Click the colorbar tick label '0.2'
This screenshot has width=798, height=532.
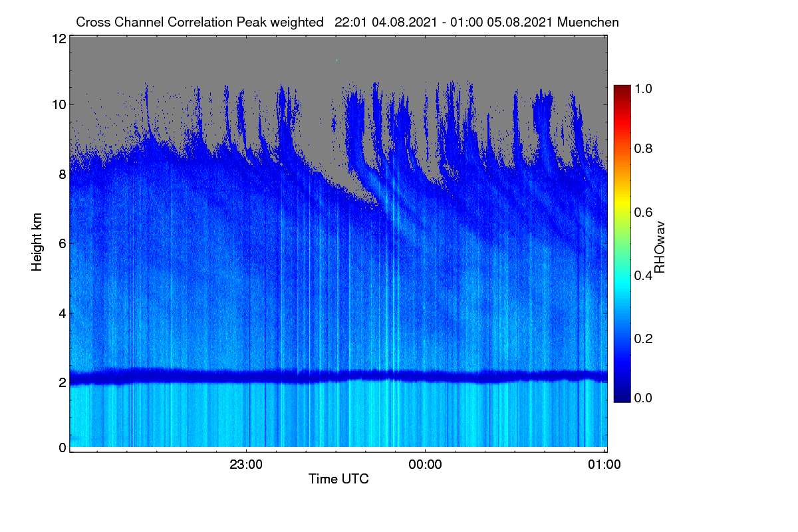point(644,338)
